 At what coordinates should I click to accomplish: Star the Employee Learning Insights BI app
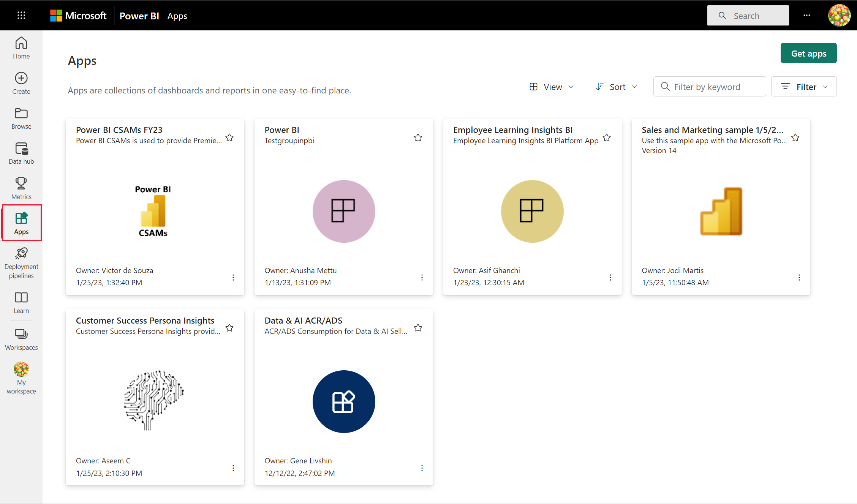coord(607,137)
